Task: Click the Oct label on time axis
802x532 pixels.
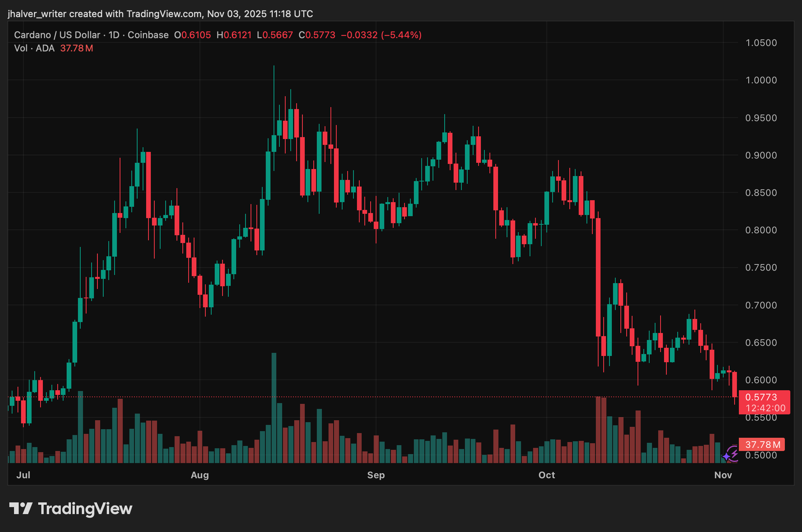Action: pos(546,475)
